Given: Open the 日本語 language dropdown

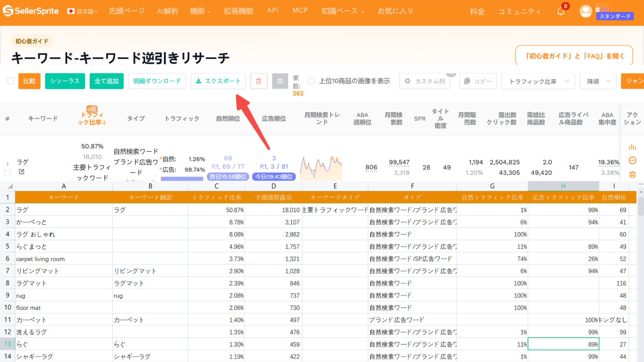Looking at the screenshot, I should coord(82,12).
